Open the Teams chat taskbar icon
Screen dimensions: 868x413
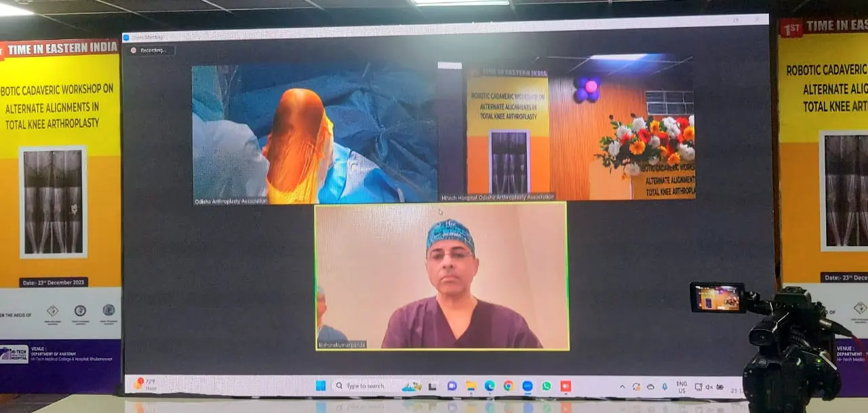(x=452, y=386)
